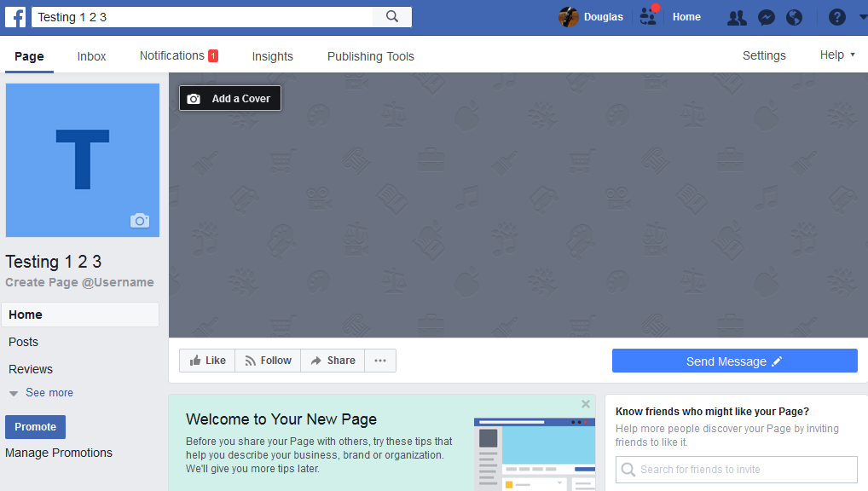This screenshot has height=491, width=868.
Task: Switch to the Page tab
Action: [29, 56]
